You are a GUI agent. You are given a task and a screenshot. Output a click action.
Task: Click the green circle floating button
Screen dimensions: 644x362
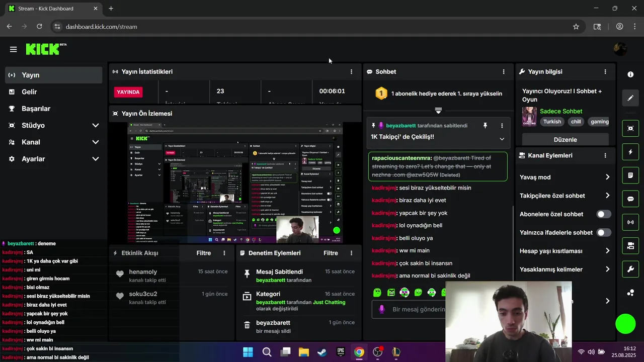coord(625,324)
